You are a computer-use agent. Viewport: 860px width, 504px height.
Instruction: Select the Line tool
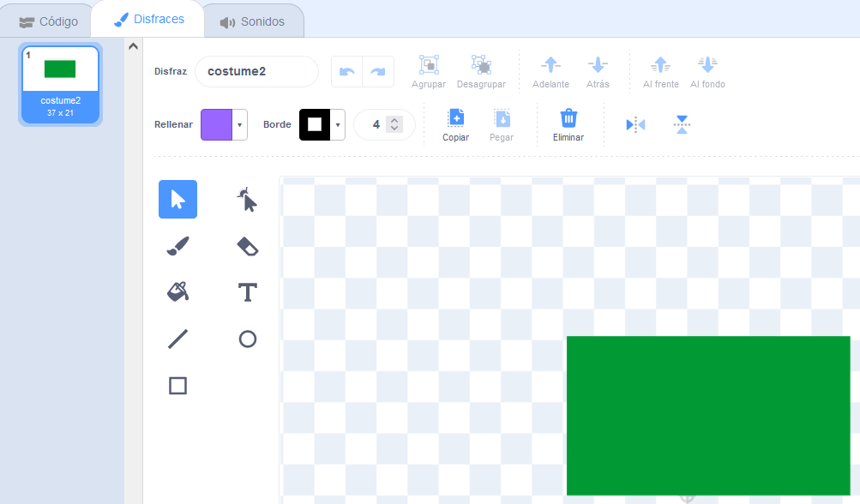[x=177, y=339]
